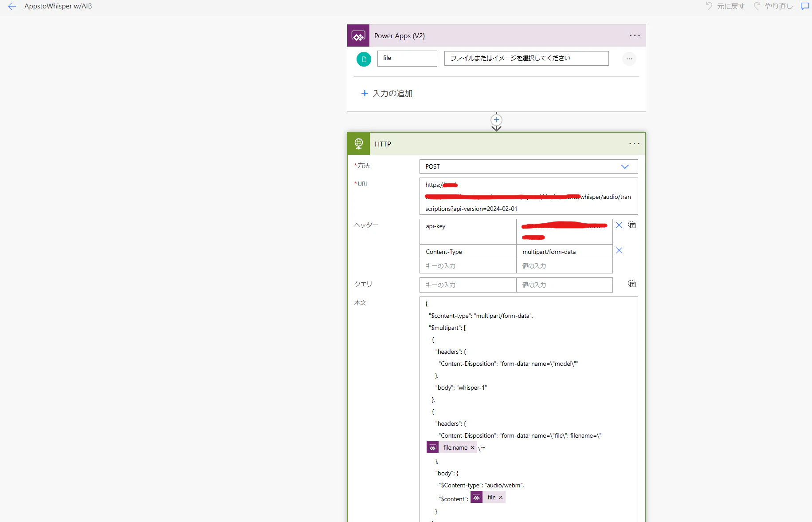
Task: Add an input (入力の追加)
Action: tap(387, 93)
